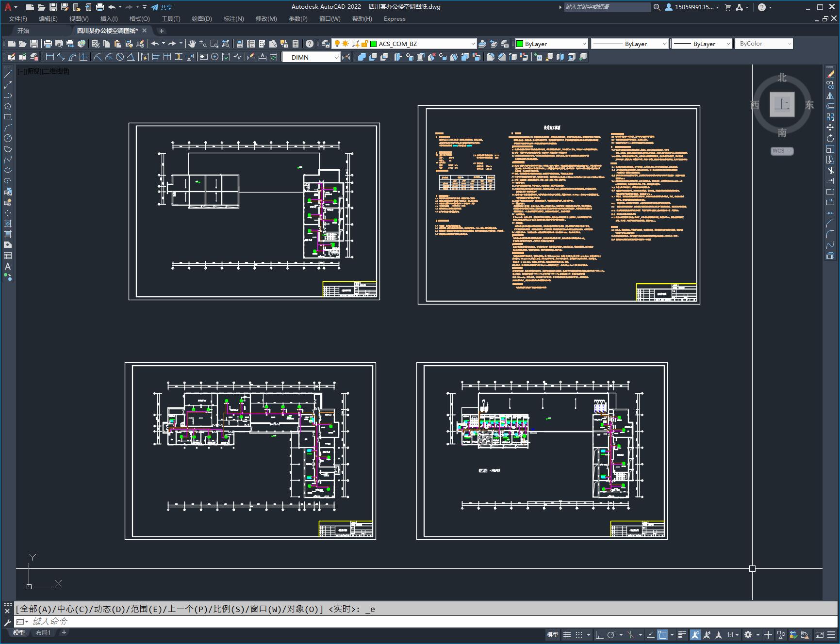Select the Line tool in Draw toolbar
The height and width of the screenshot is (644, 840).
(8, 74)
